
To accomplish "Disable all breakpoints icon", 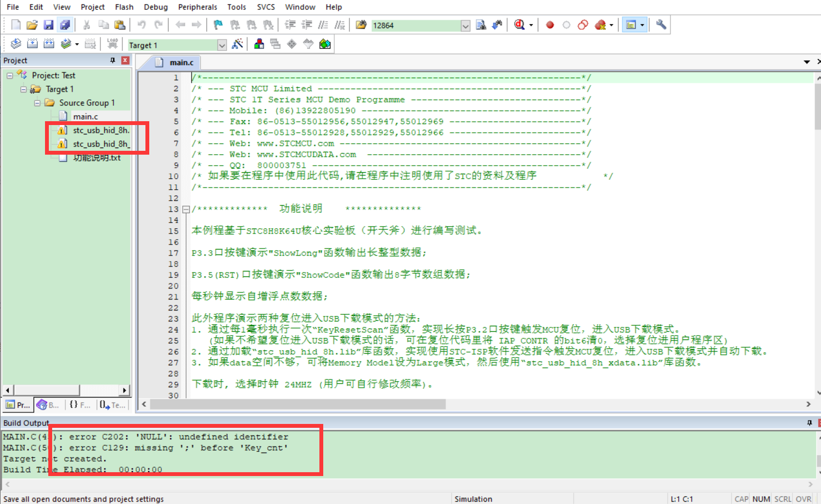I will click(583, 25).
